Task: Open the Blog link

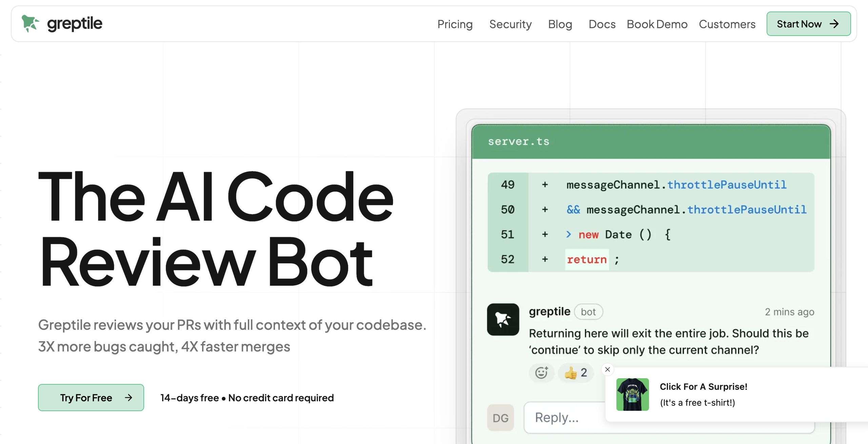Action: point(560,24)
